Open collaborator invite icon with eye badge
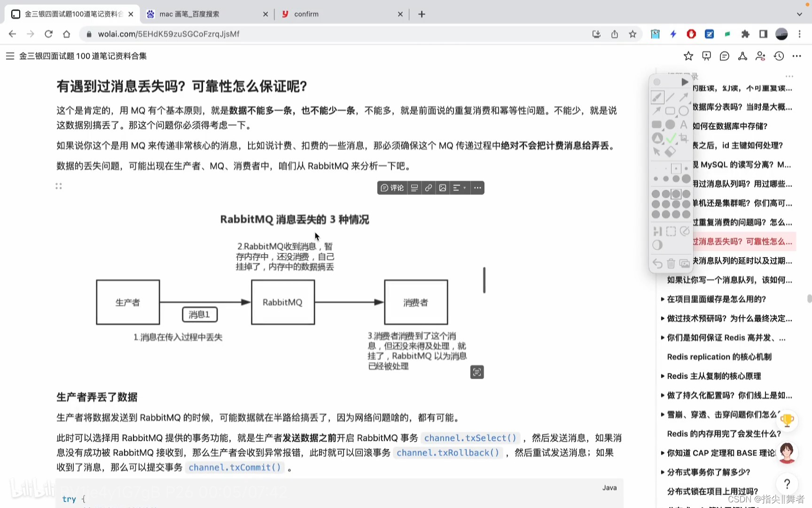Screen dimensions: 812x508 pyautogui.click(x=760, y=56)
